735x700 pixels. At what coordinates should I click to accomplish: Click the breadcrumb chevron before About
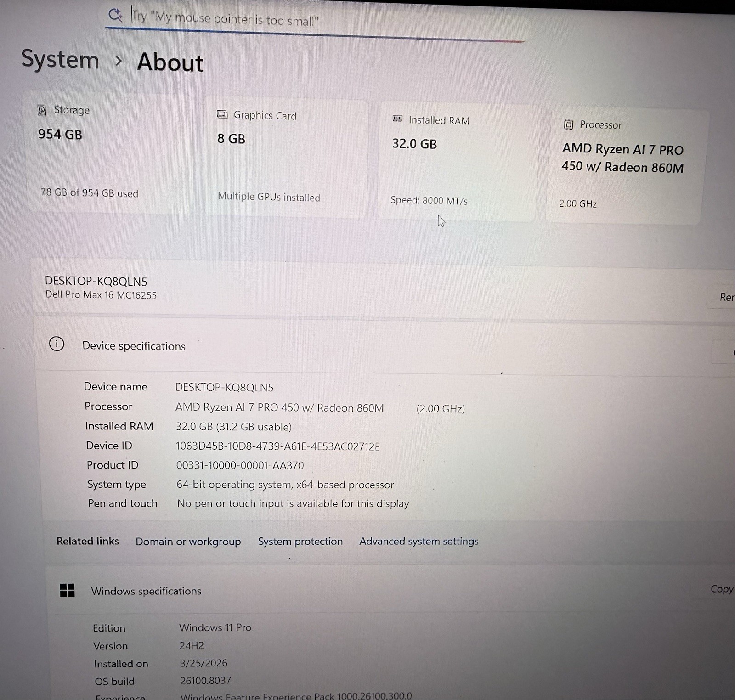(119, 61)
